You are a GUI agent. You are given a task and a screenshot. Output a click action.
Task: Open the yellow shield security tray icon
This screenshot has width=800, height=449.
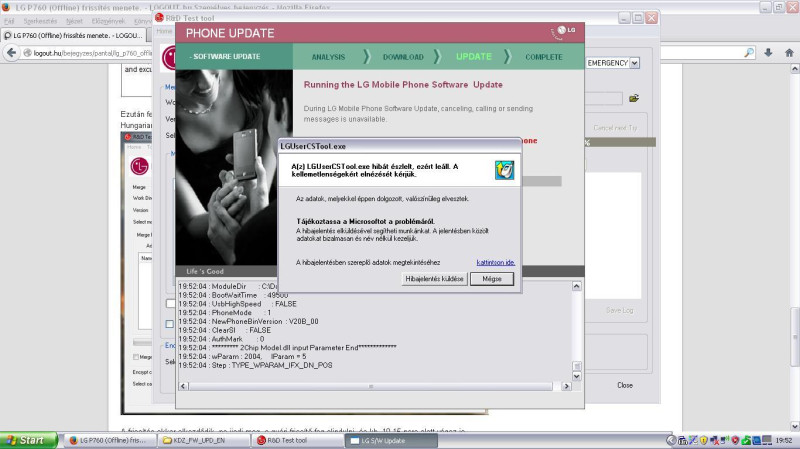pos(704,440)
